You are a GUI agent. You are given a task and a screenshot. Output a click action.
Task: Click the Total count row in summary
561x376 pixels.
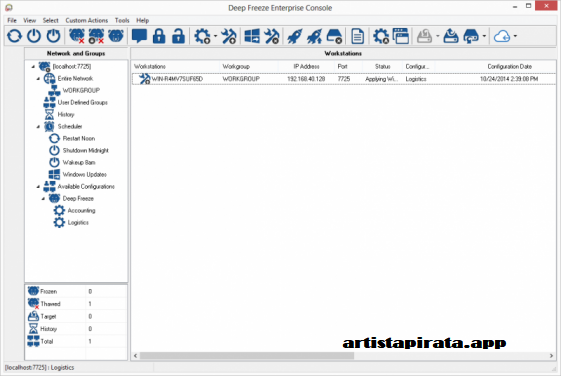tap(76, 341)
